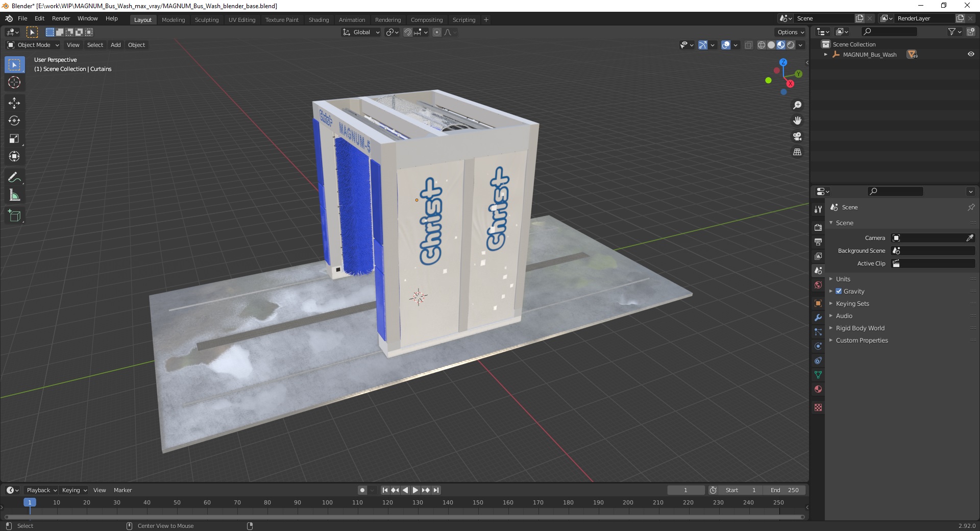Switch to the Shading workspace tab
980x531 pixels.
[x=318, y=20]
